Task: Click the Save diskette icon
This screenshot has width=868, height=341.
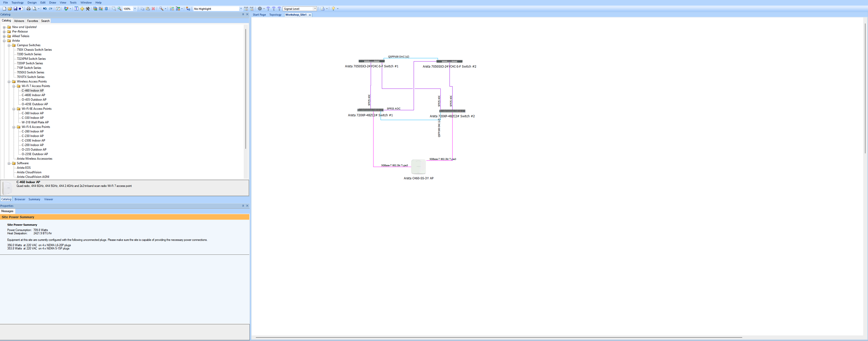Action: coord(15,9)
